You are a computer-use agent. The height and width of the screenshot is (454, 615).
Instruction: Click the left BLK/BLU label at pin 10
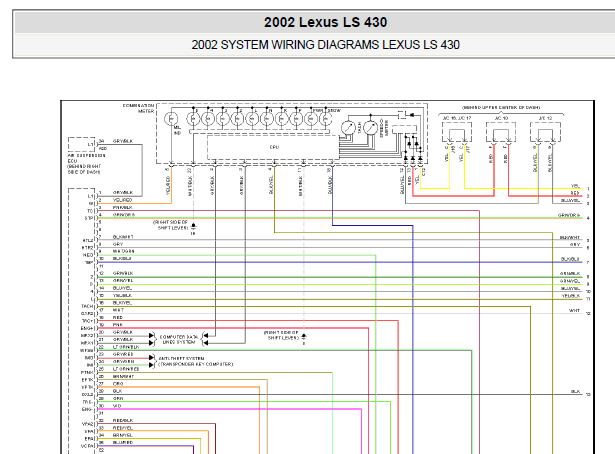click(x=122, y=259)
